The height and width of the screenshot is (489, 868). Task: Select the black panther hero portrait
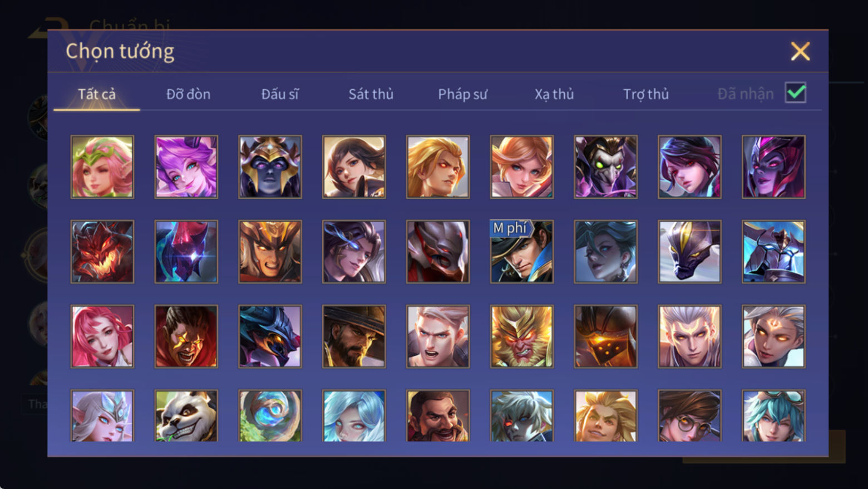pyautogui.click(x=690, y=252)
